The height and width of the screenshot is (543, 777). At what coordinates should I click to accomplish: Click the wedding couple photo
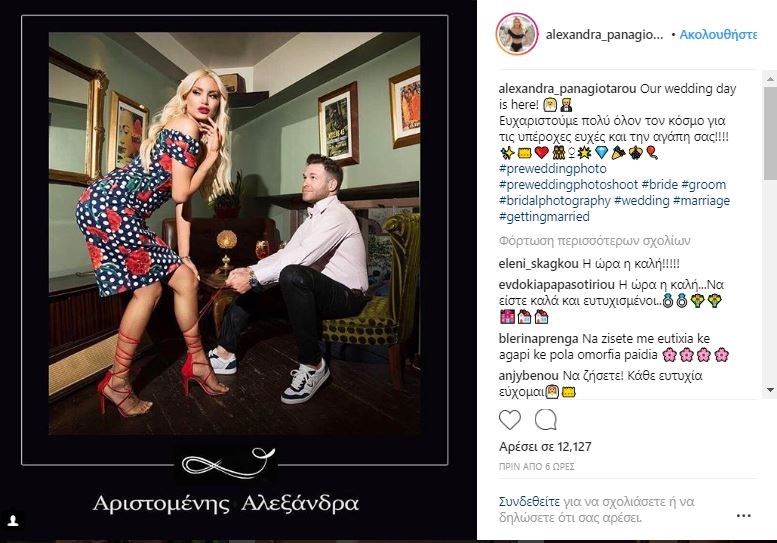point(234,234)
